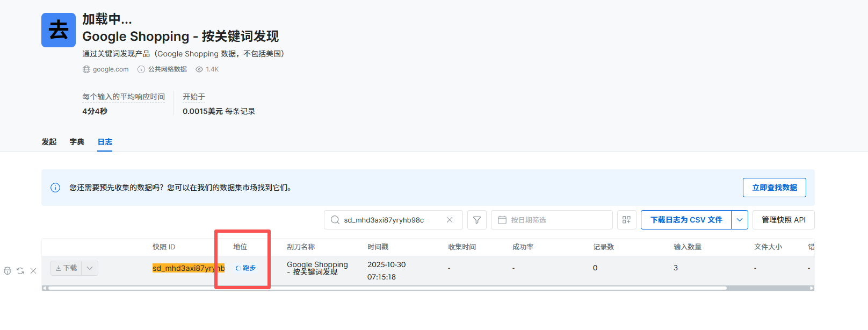
Task: Switch to the 发起 tab
Action: pos(49,142)
